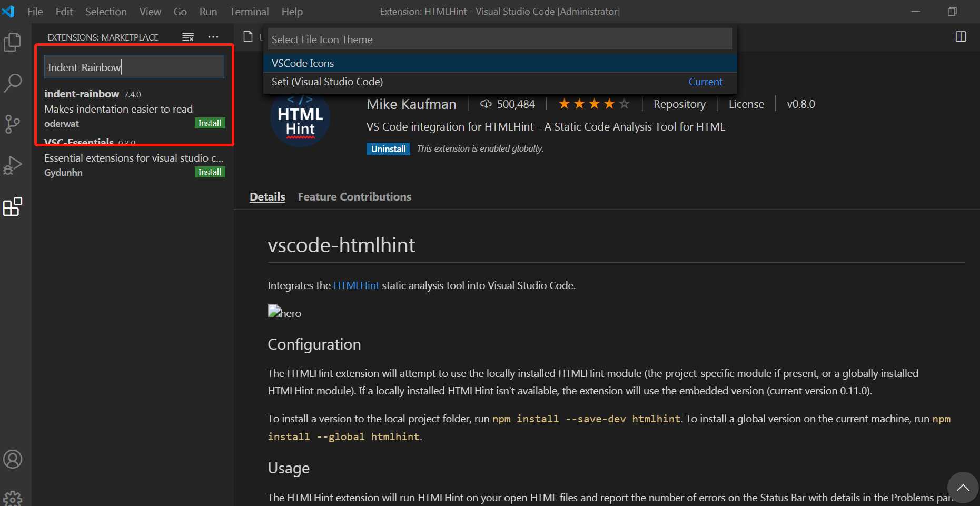Click the HTMLHint extension logo

[x=300, y=120]
